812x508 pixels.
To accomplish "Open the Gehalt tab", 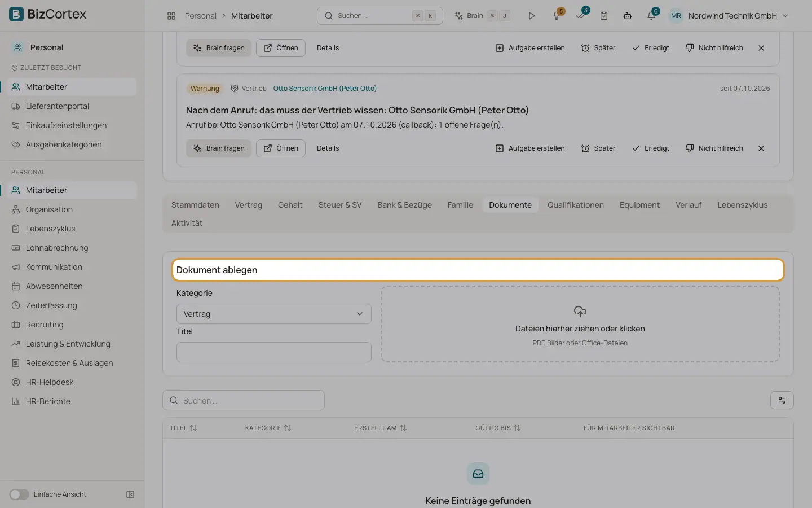I will click(290, 205).
